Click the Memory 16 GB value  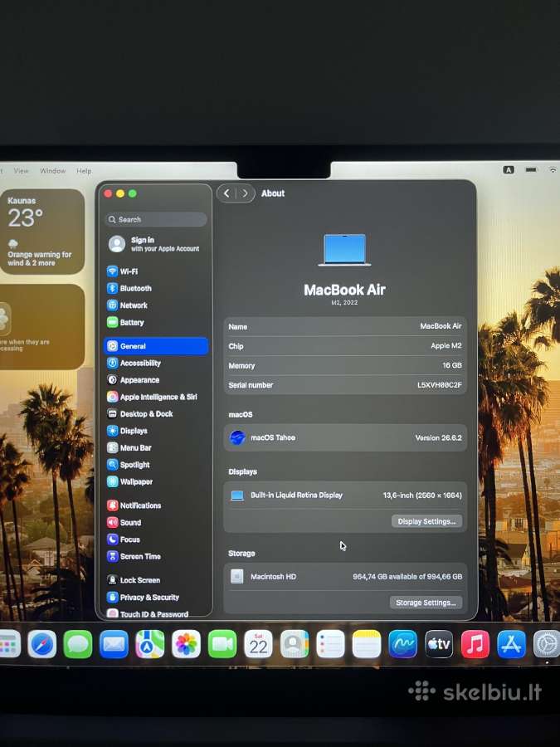tap(452, 365)
